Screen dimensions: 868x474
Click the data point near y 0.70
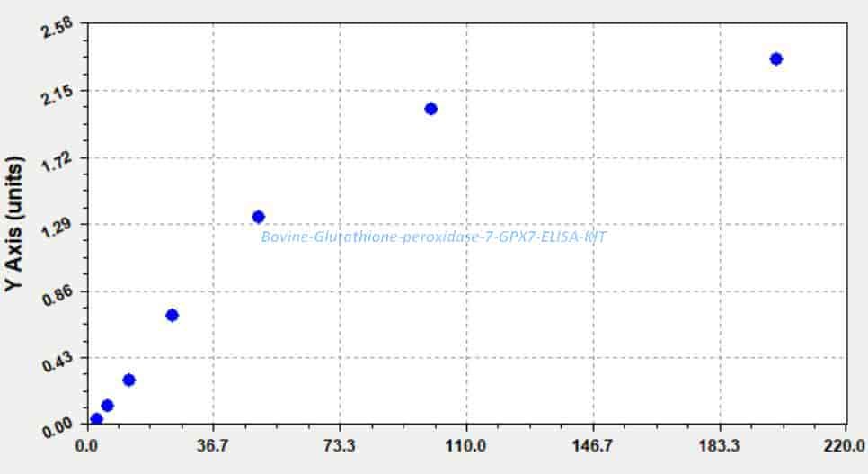tap(172, 316)
